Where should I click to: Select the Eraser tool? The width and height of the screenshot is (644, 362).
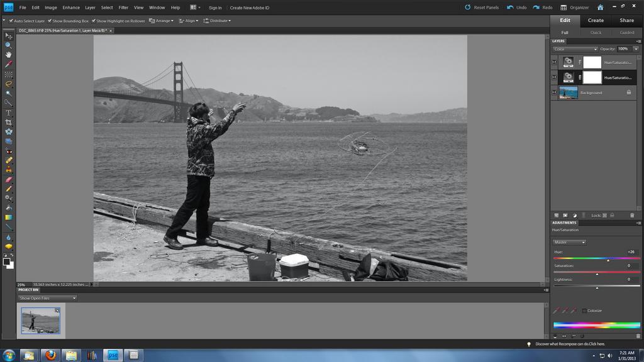click(9, 179)
